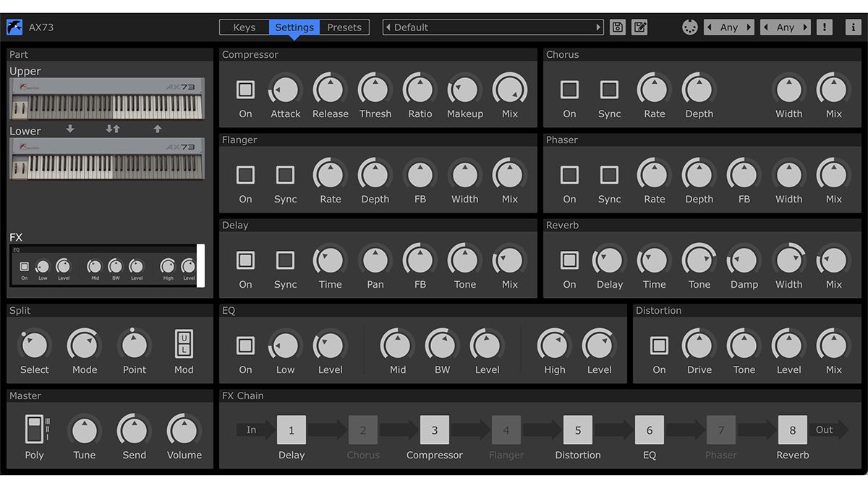Click the Distortion Drive knob

(699, 346)
